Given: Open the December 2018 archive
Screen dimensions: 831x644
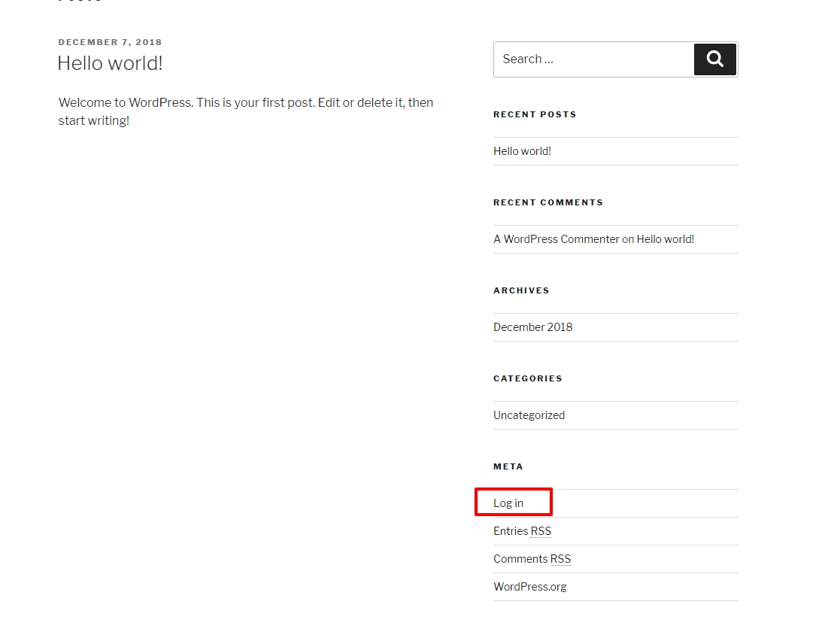Looking at the screenshot, I should coord(532,327).
